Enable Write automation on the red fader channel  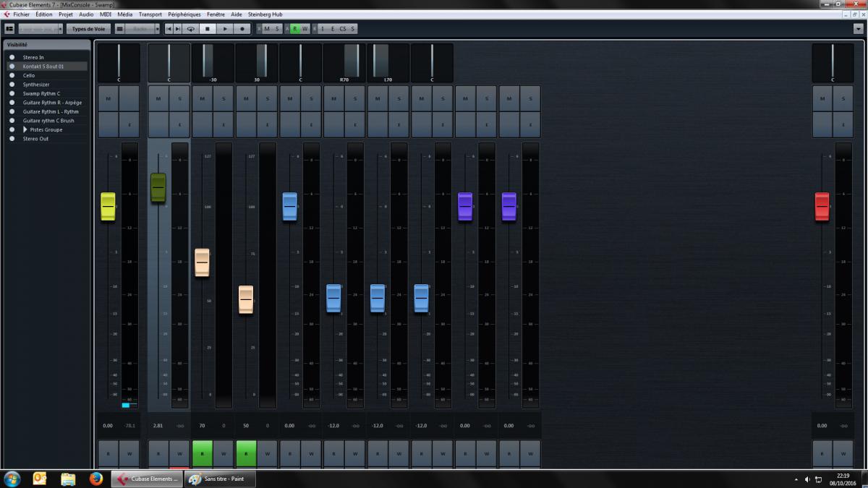tap(843, 453)
